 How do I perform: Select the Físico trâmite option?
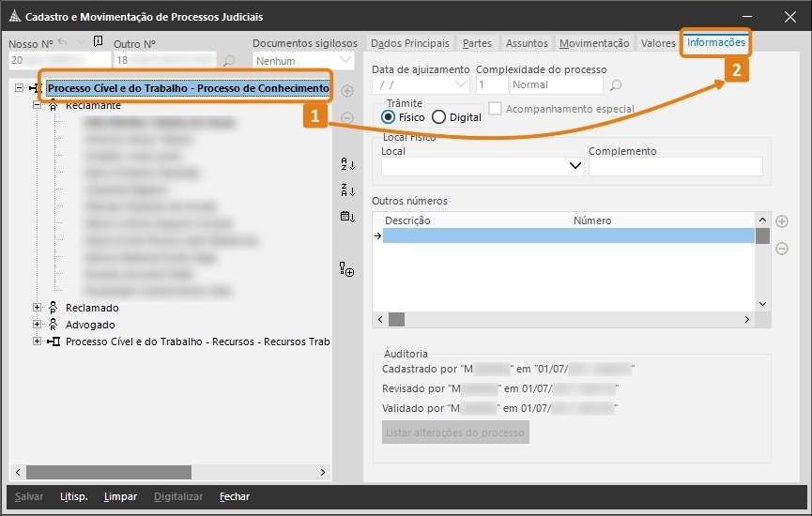coord(389,117)
